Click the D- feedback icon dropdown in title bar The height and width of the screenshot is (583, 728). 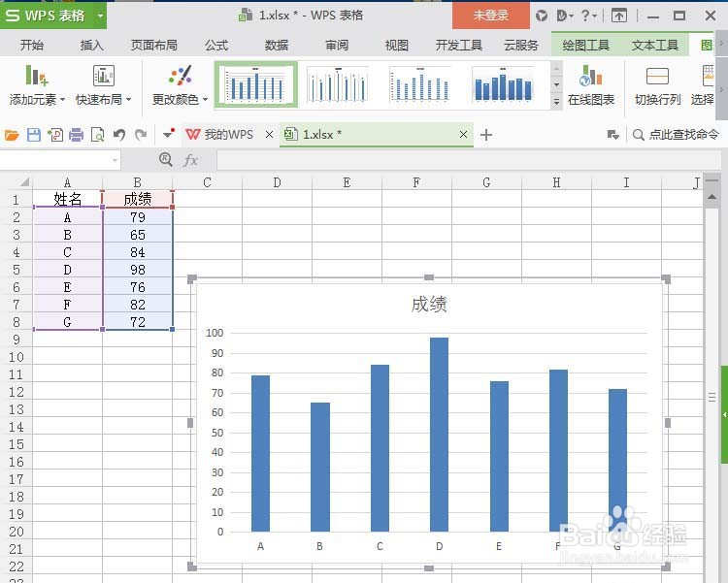tap(565, 16)
